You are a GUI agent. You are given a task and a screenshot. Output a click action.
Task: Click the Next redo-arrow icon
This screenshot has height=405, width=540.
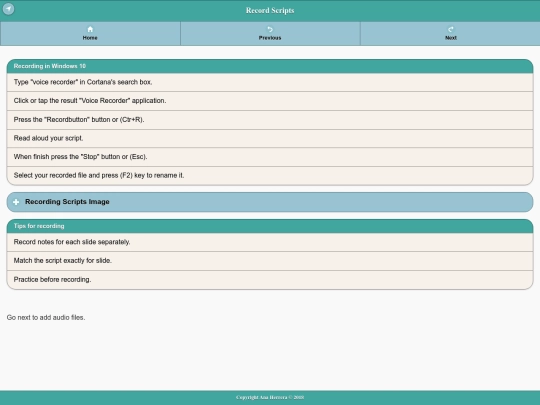pyautogui.click(x=450, y=29)
